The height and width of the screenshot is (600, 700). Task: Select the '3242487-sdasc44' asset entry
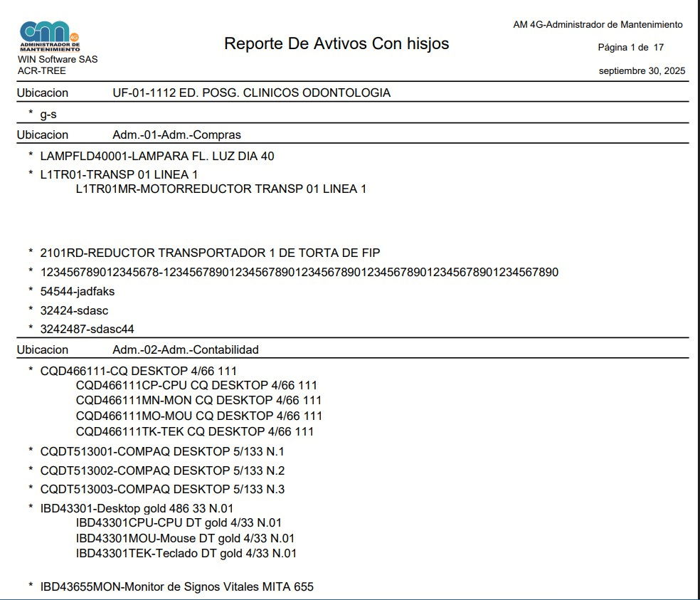pyautogui.click(x=87, y=329)
